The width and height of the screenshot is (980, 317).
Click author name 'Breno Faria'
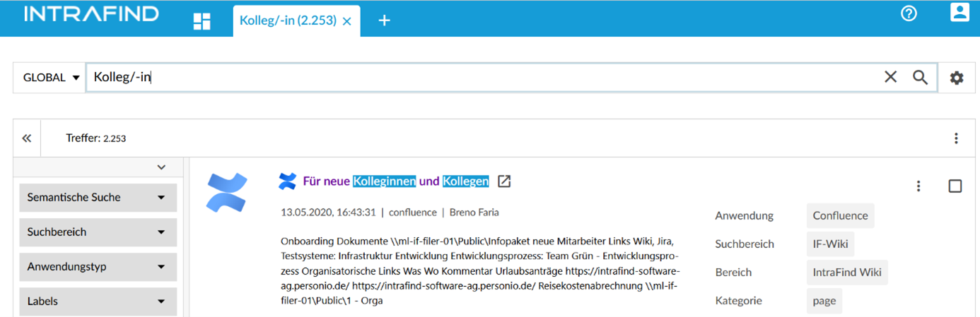click(474, 212)
